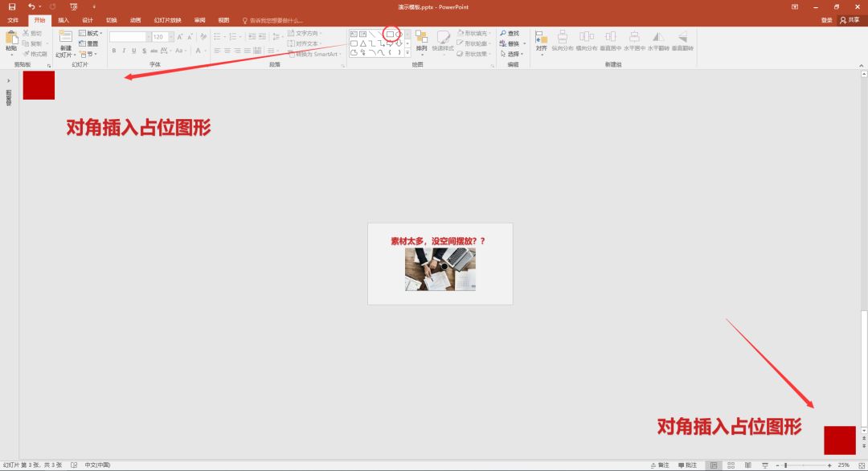Select the slide in the center

440,264
